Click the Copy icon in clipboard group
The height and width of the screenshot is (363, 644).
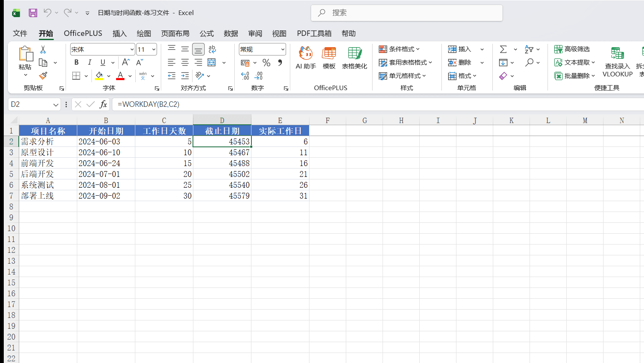[43, 63]
